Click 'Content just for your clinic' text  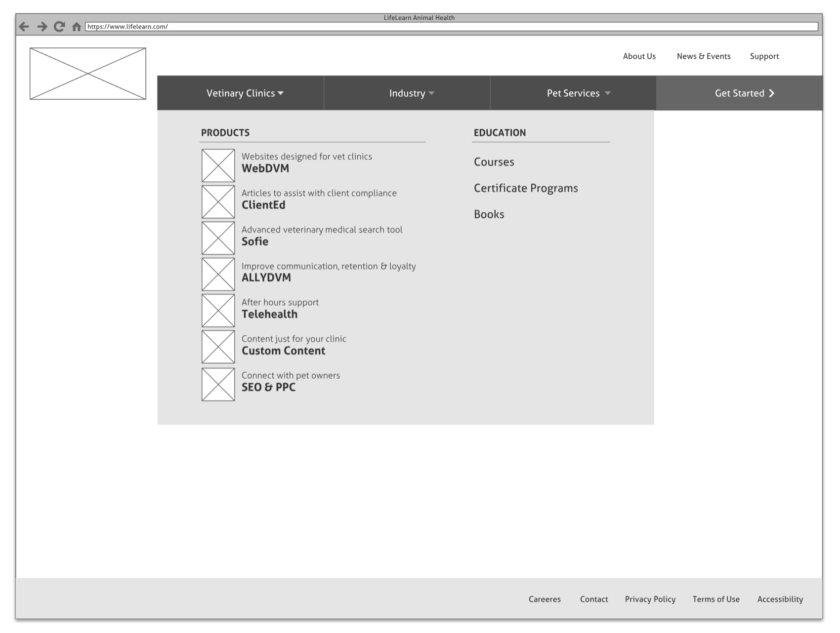pyautogui.click(x=294, y=339)
